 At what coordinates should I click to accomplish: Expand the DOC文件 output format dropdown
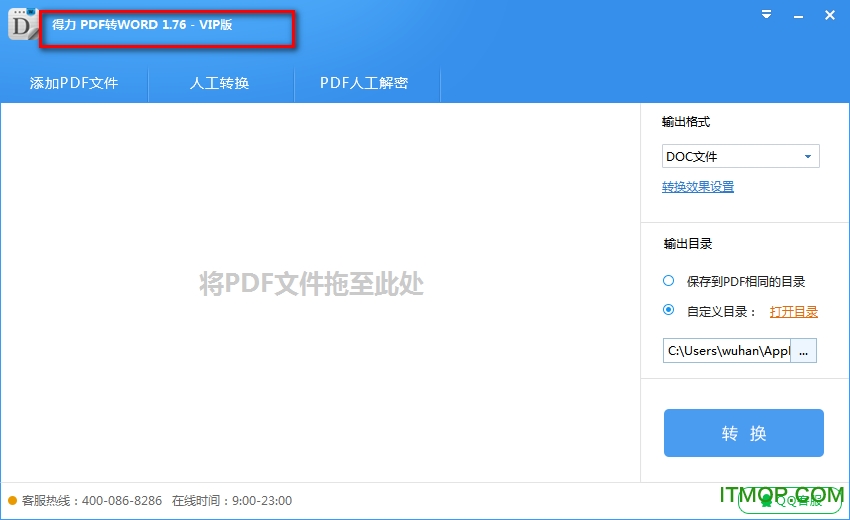[740, 156]
